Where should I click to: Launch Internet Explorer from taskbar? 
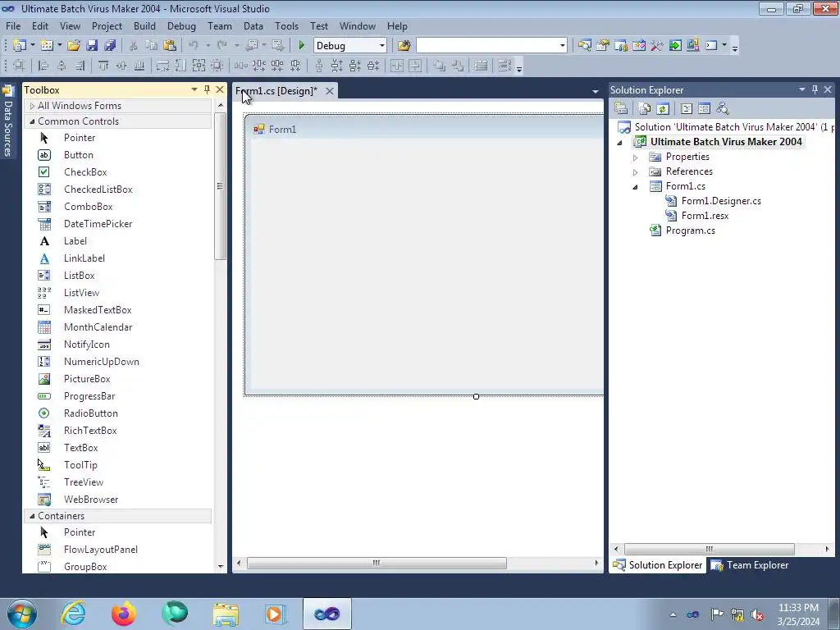pyautogui.click(x=73, y=614)
